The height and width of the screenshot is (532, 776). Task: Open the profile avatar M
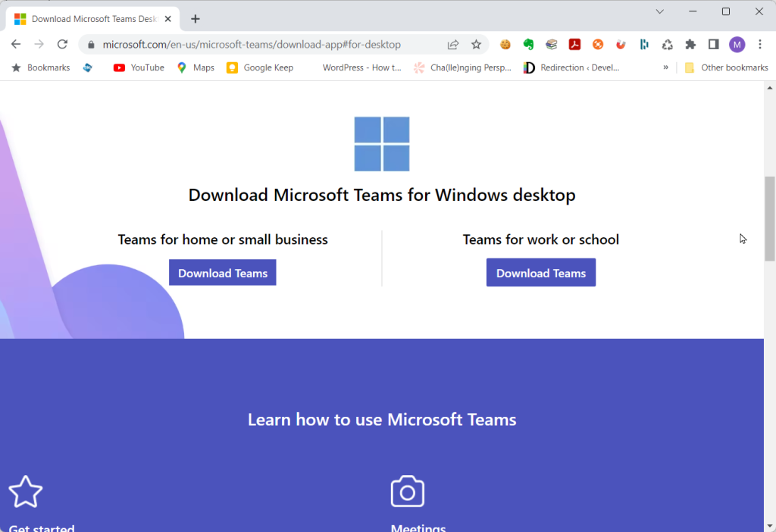tap(737, 45)
